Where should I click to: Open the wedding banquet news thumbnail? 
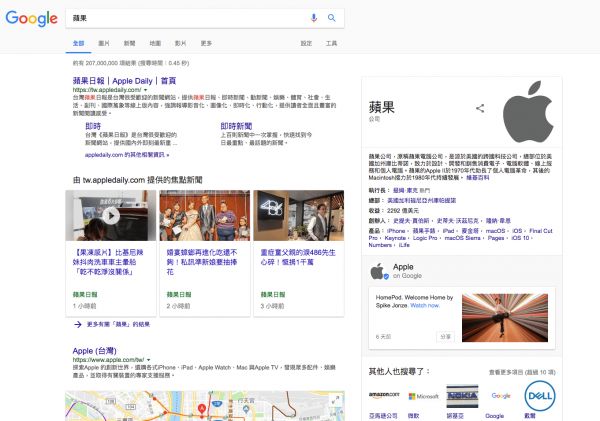click(x=205, y=215)
